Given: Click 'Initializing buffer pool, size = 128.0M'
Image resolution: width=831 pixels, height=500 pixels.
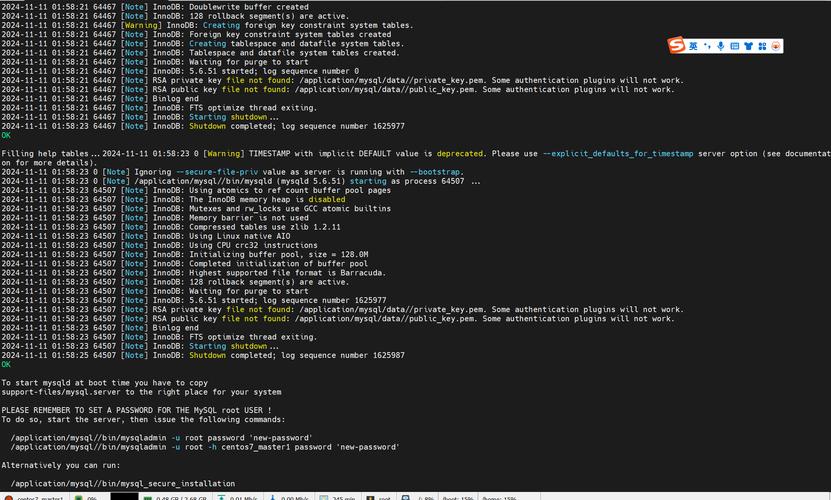Looking at the screenshot, I should [279, 255].
